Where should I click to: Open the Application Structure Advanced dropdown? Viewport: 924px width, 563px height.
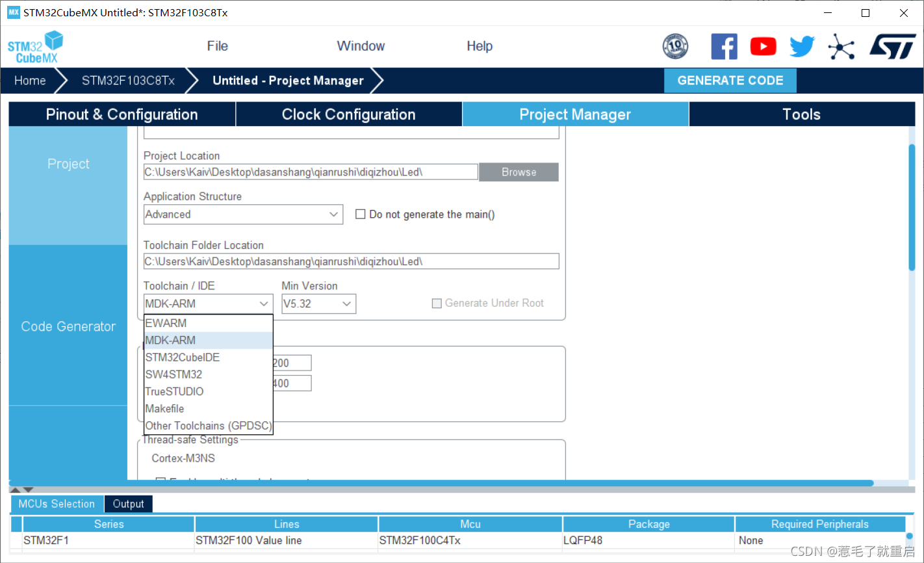pos(243,215)
